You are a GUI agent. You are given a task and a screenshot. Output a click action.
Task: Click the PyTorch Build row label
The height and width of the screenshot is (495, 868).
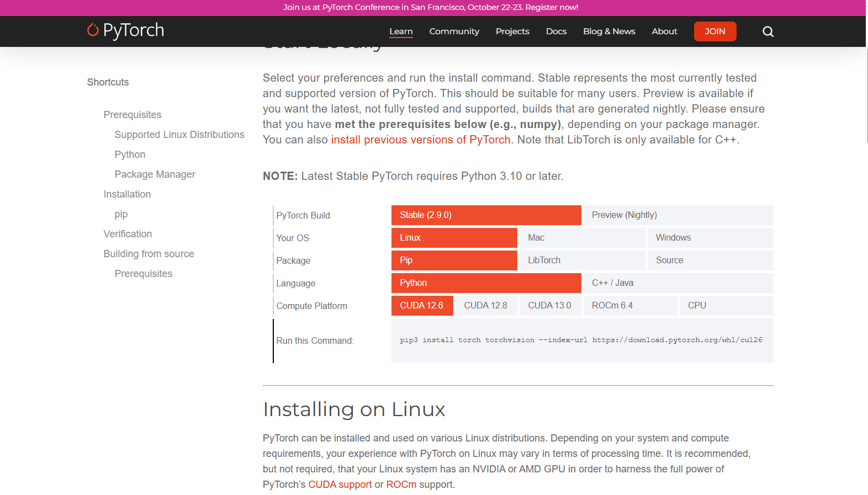[303, 215]
